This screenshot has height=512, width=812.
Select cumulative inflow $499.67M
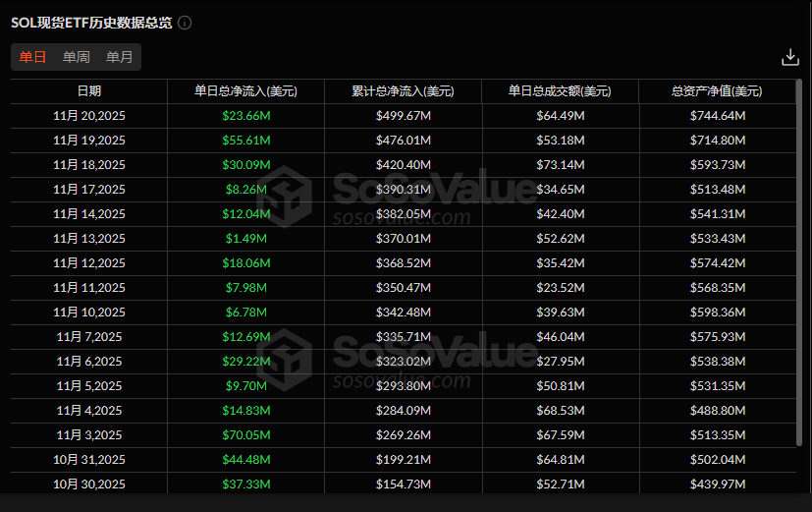(403, 116)
